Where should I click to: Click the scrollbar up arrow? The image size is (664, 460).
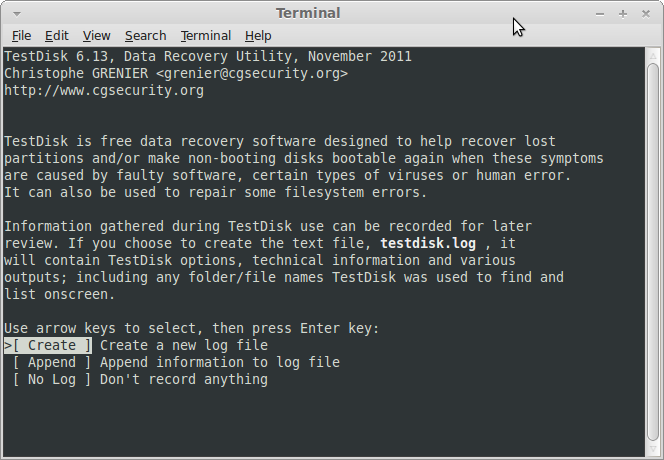click(653, 55)
